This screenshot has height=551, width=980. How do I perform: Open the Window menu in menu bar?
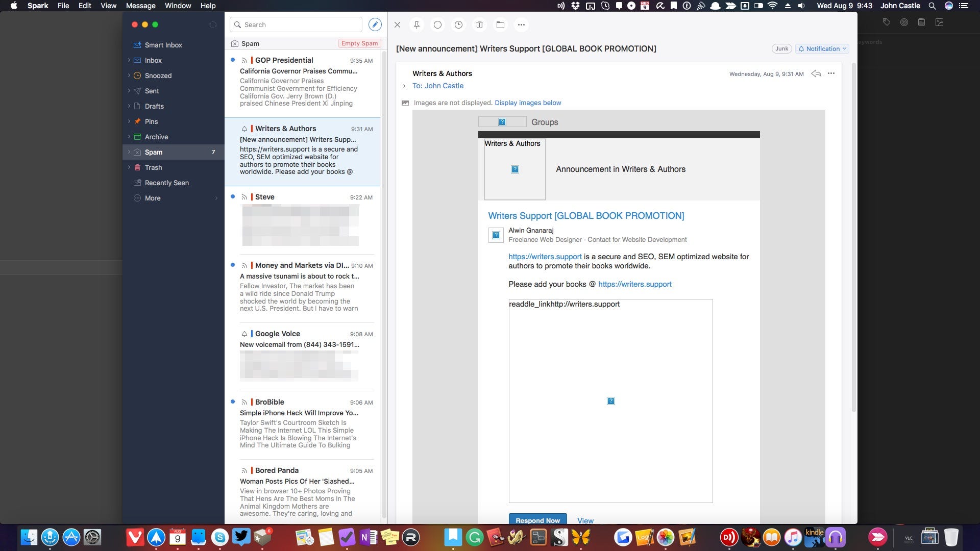point(178,6)
